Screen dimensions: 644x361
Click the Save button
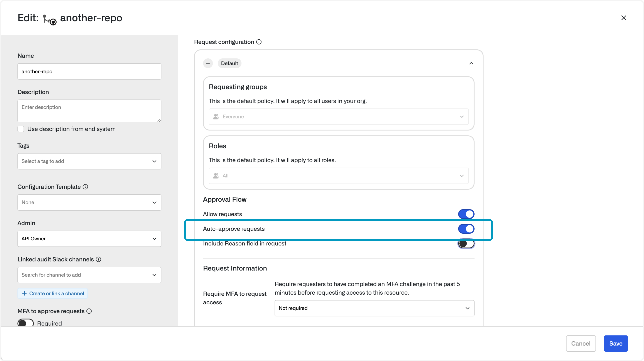point(615,343)
